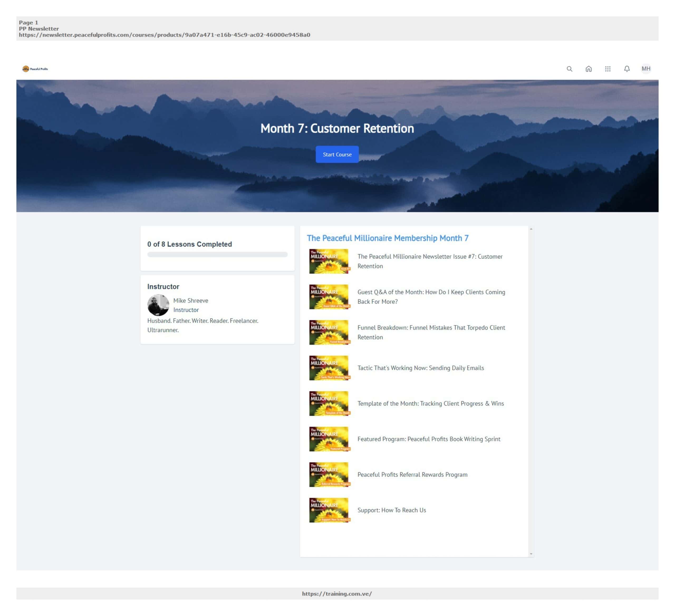Open the home icon in header

click(588, 69)
